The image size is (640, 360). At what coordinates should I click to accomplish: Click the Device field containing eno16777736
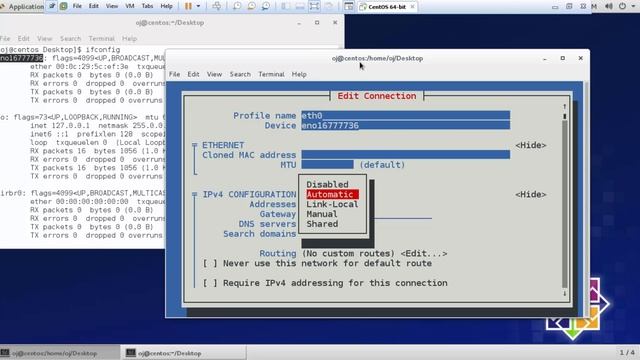(406, 125)
